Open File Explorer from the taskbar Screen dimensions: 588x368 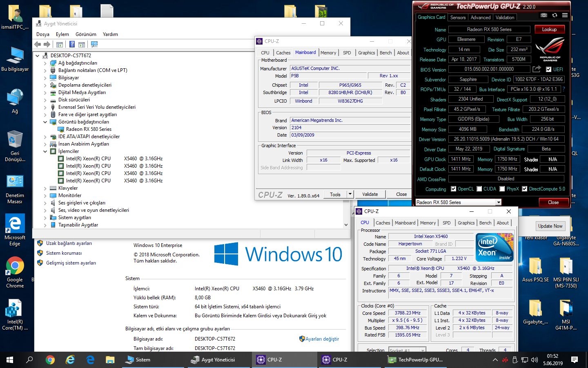point(110,360)
